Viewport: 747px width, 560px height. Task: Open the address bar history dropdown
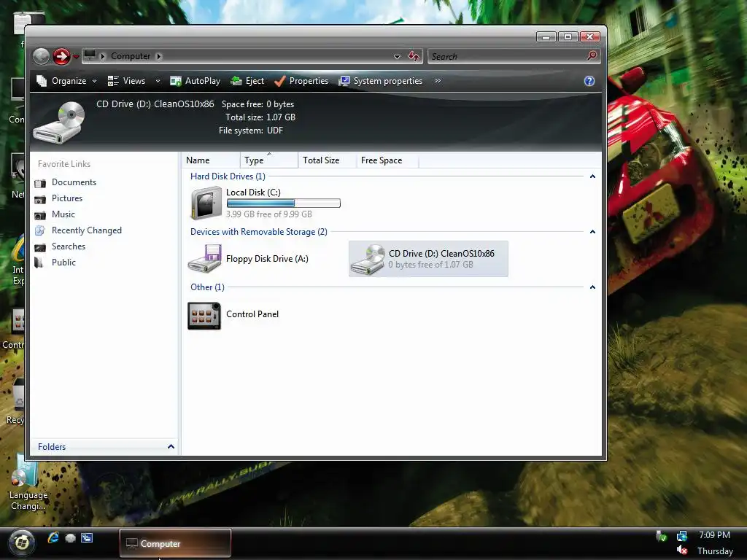click(397, 56)
